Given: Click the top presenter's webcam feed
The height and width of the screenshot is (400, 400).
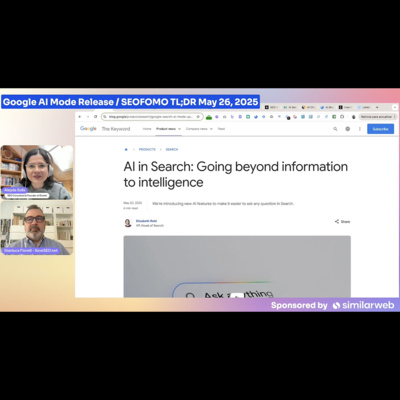Looking at the screenshot, I should pos(37,172).
